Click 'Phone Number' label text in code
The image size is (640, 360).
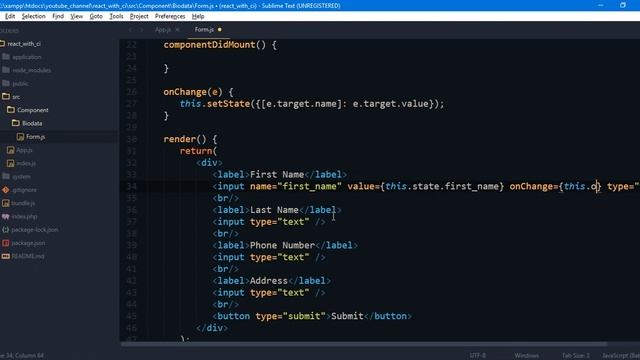pyautogui.click(x=282, y=245)
